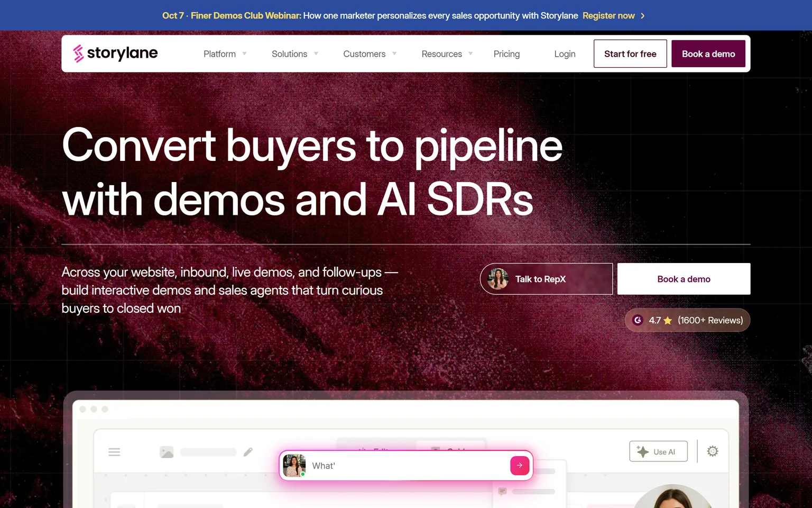This screenshot has width=812, height=508.
Task: Click the star icon in rating badge
Action: pyautogui.click(x=668, y=320)
